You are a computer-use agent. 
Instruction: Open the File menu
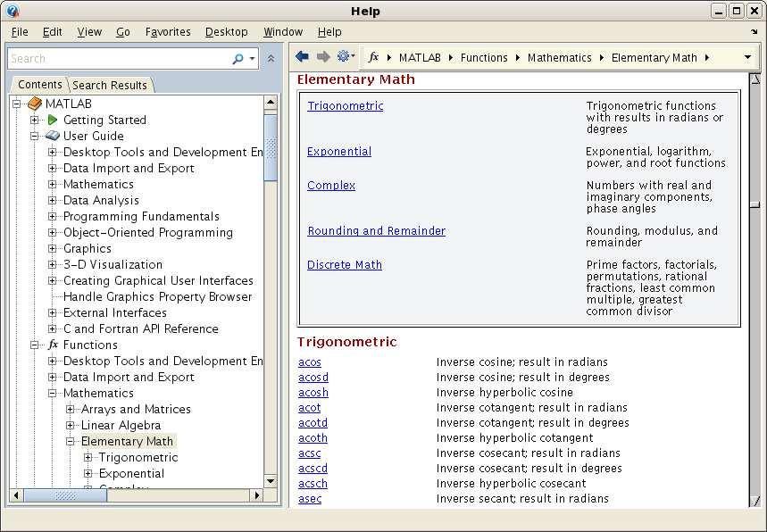tap(20, 32)
